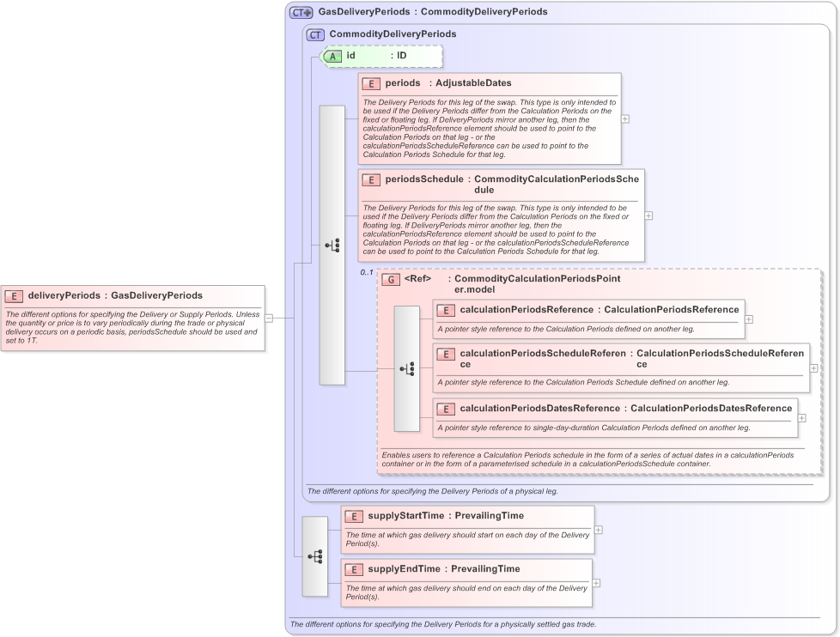Select calculationPeriodsReference description text
This screenshot has height=637, width=840.
[x=566, y=329]
